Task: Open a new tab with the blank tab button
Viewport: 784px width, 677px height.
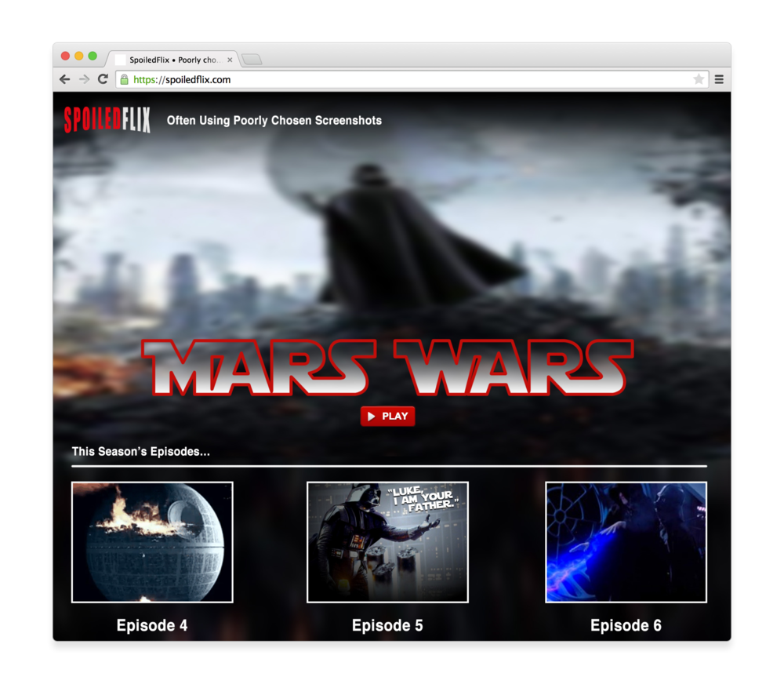Action: pyautogui.click(x=252, y=60)
